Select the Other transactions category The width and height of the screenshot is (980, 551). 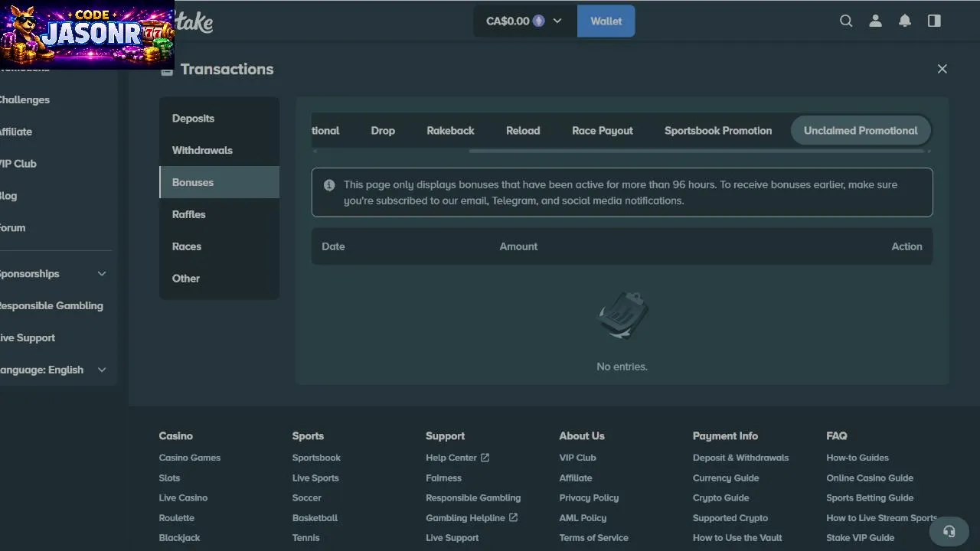(219, 279)
